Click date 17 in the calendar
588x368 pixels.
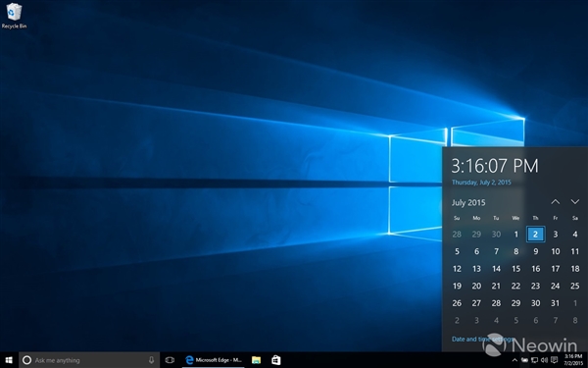coord(556,269)
